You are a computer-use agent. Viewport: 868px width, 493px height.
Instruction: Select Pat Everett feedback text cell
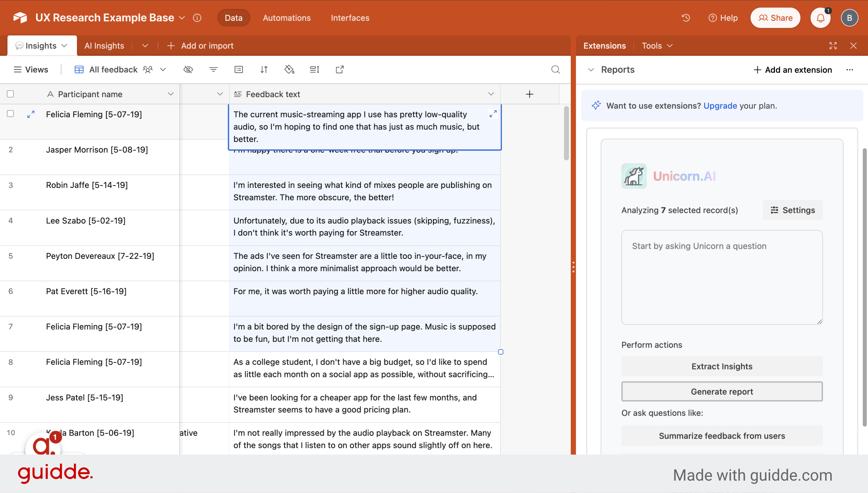click(x=365, y=299)
